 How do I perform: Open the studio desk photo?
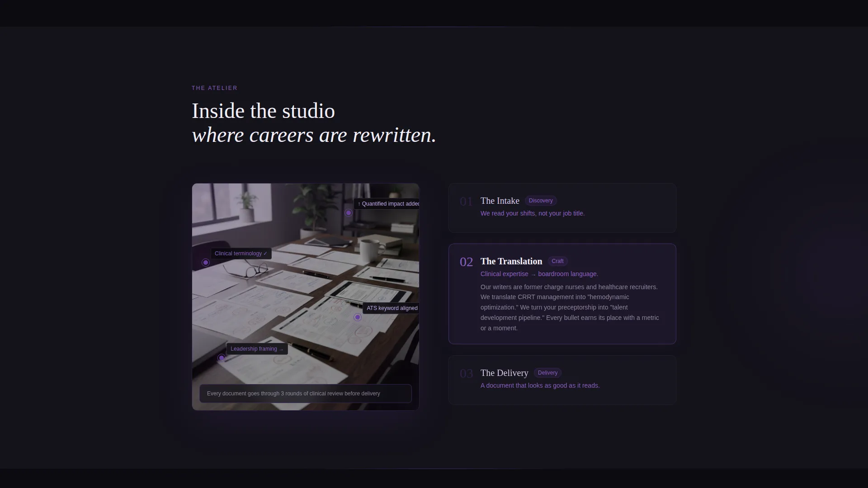click(306, 297)
